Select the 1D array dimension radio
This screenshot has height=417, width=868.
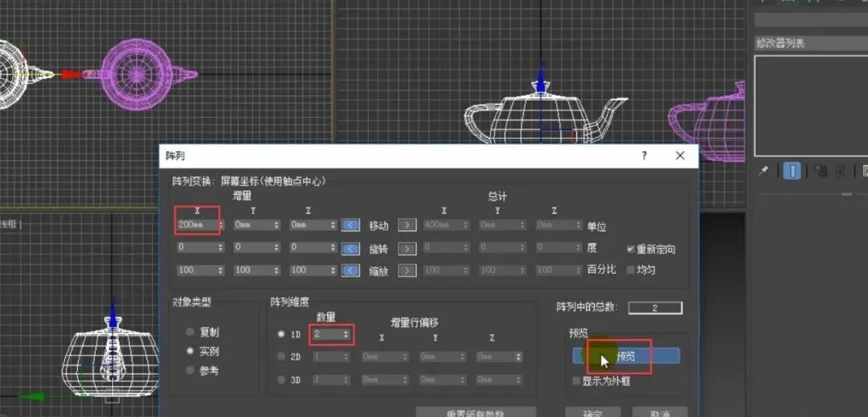(280, 334)
